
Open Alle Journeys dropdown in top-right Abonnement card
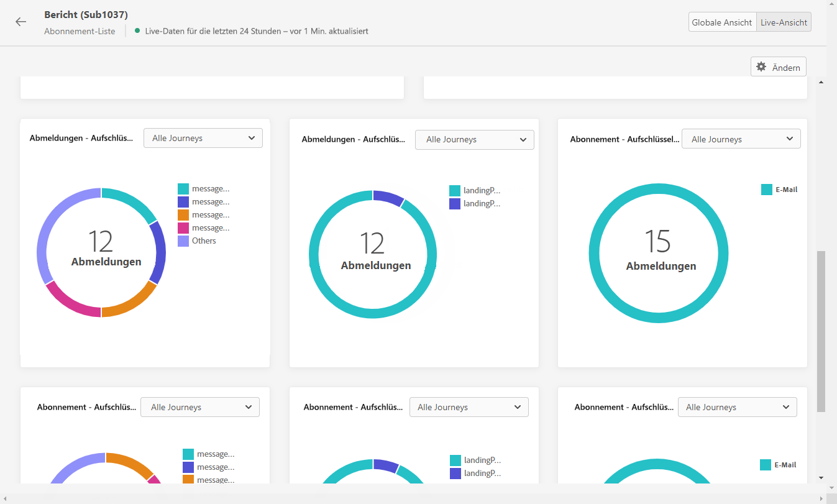tap(741, 139)
